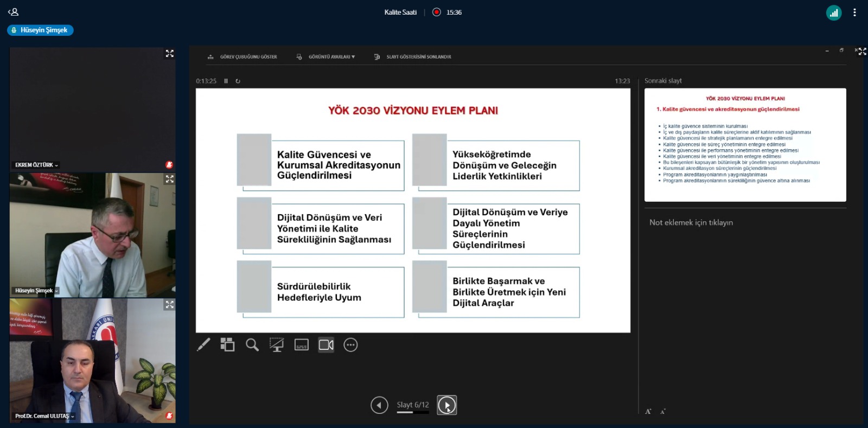Advance to the next slide
Viewport: 868px width, 428px height.
(447, 405)
